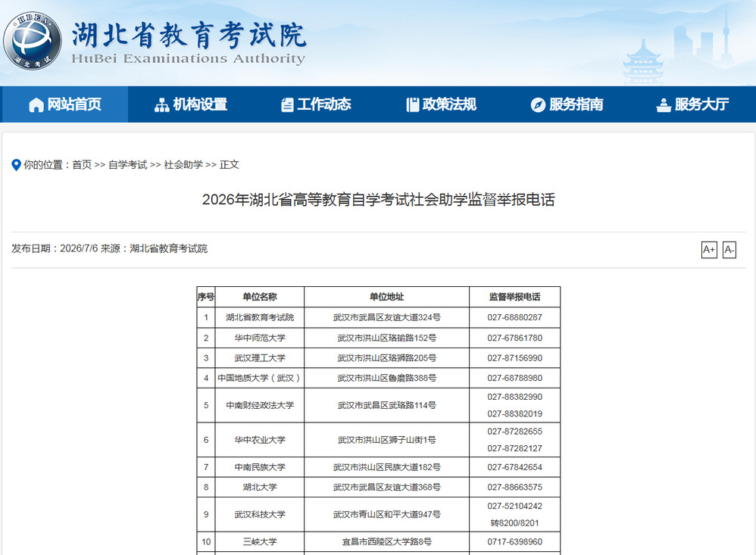This screenshot has height=555, width=756.
Task: Increase font size with A+ button
Action: 709,250
